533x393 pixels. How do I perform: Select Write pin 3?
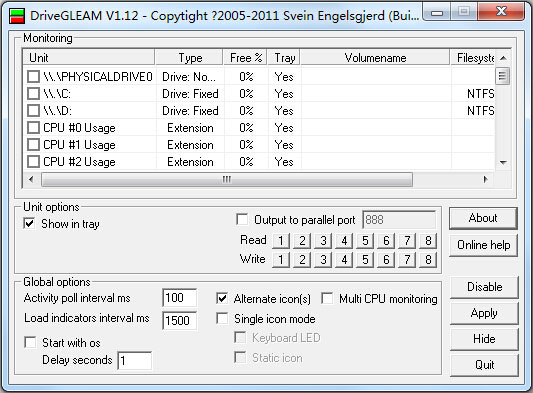click(x=323, y=260)
